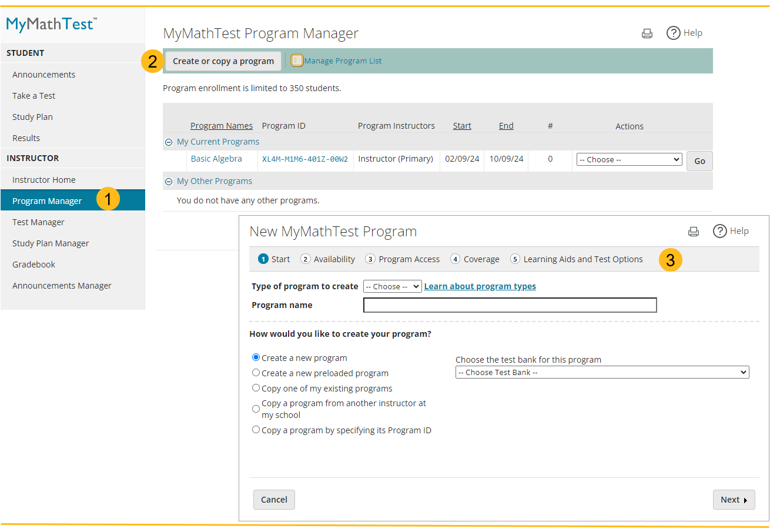The height and width of the screenshot is (532, 770).
Task: Select Program Manager in sidebar
Action: [x=73, y=200]
